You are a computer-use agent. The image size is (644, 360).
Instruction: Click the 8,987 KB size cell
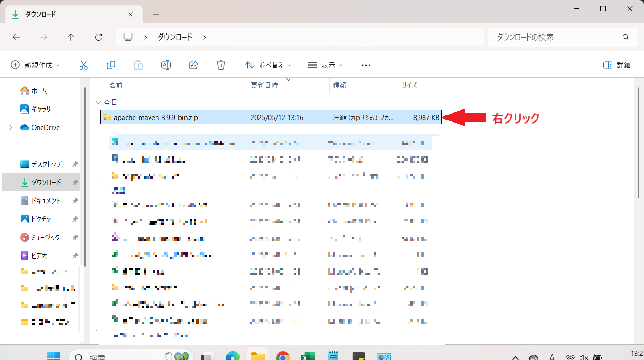[426, 118]
